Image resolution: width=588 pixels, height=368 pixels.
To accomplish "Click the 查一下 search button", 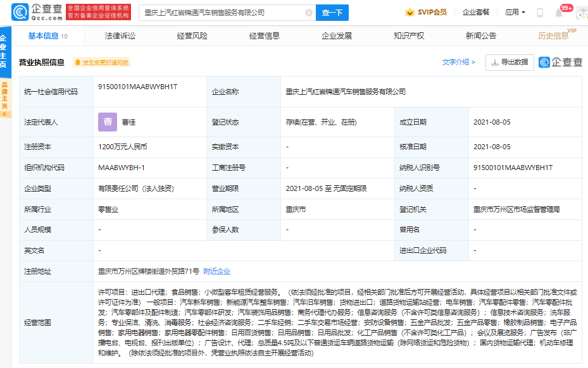I will click(x=332, y=12).
